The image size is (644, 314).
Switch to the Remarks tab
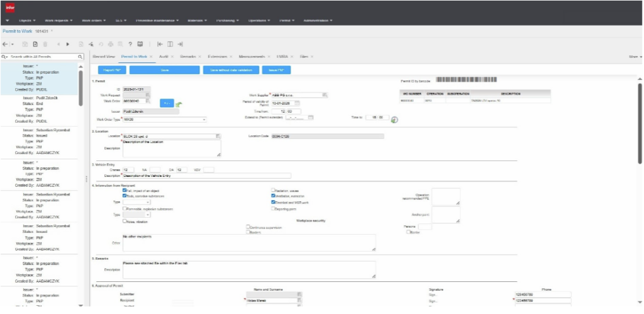pos(187,57)
